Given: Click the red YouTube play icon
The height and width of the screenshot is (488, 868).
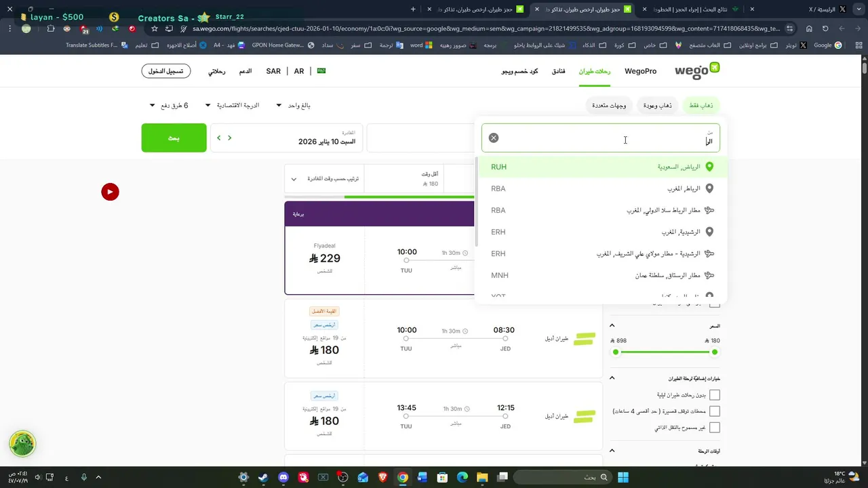Looking at the screenshot, I should [110, 192].
